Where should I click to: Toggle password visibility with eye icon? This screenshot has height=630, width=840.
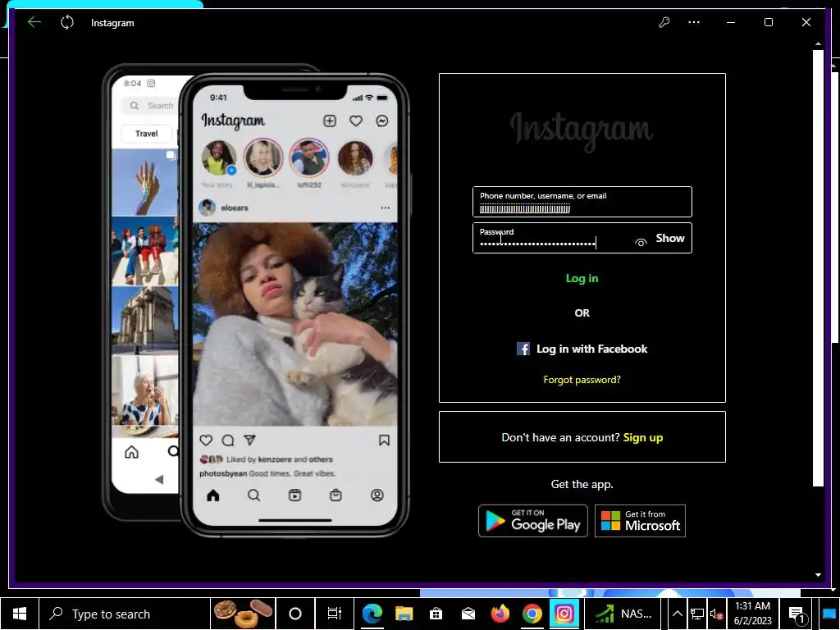641,243
